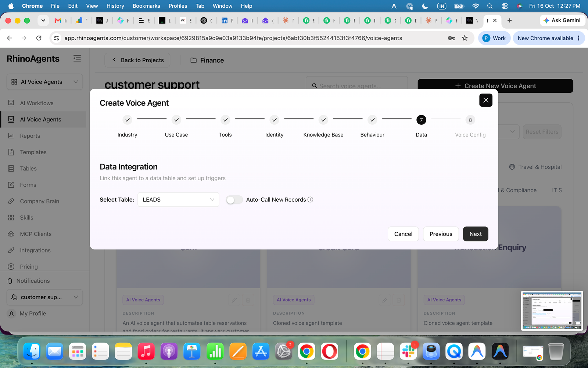Open AI Workflows in the sidebar
Viewport: 588px width, 368px height.
coord(37,103)
